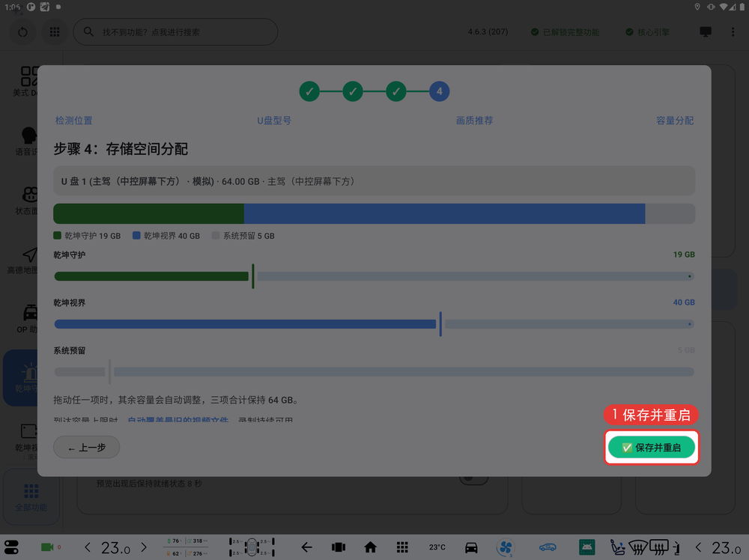The image size is (749, 560).
Task: Toggle the dual-switch icon in the bottom bar
Action: pyautogui.click(x=11, y=547)
